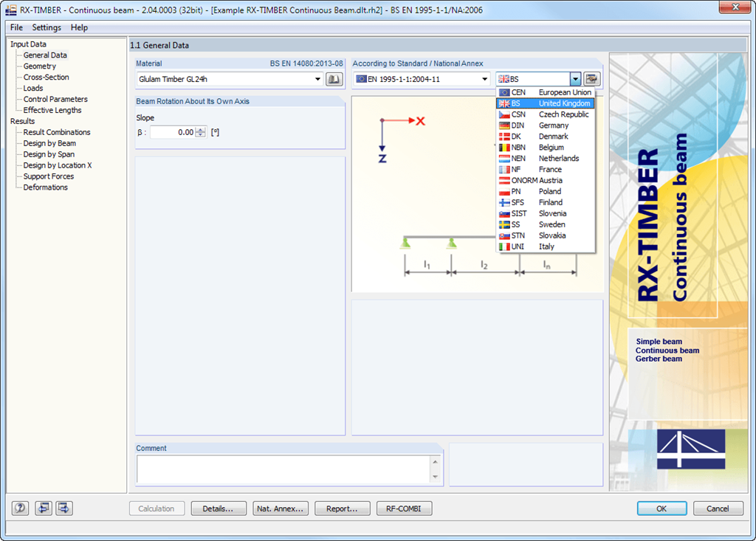Select STN Slovakia annex
This screenshot has height=541, width=756.
coord(546,235)
